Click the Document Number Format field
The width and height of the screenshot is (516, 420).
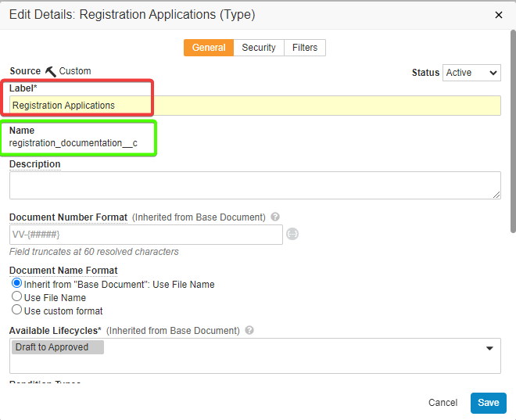145,235
